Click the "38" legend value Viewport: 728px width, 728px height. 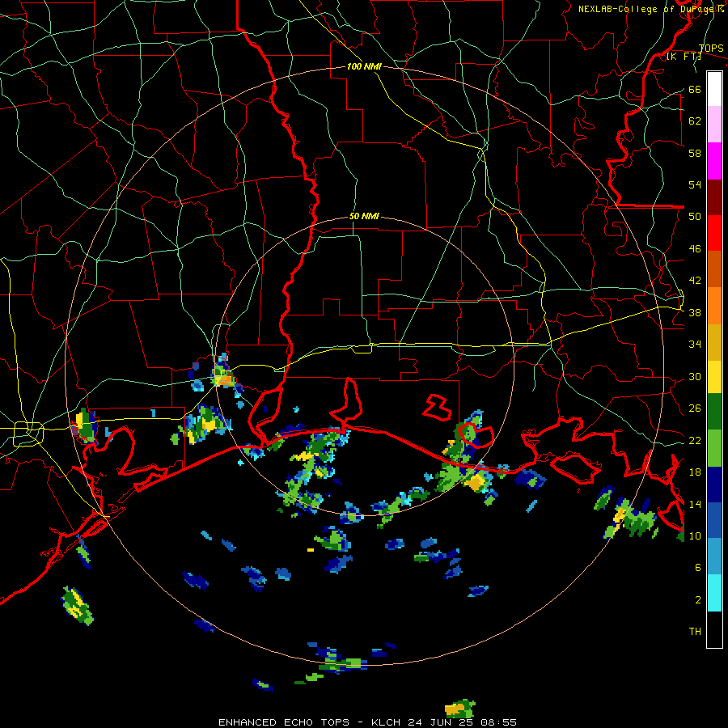695,313
